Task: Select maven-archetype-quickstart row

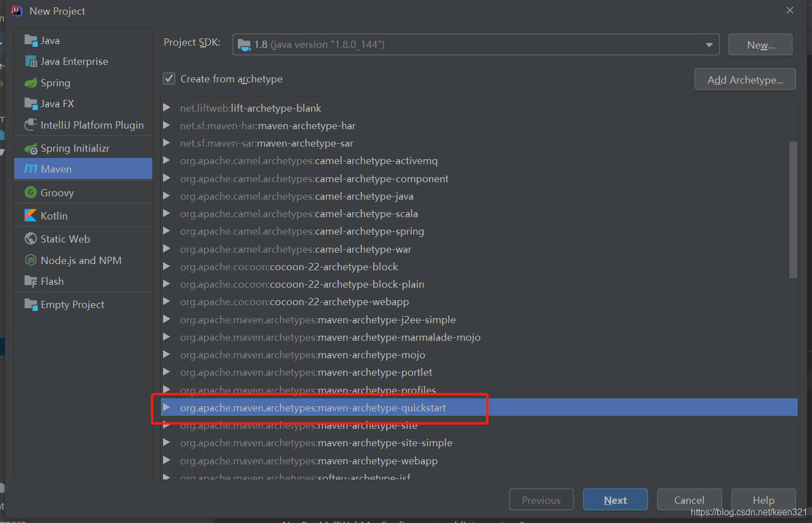Action: click(x=479, y=407)
